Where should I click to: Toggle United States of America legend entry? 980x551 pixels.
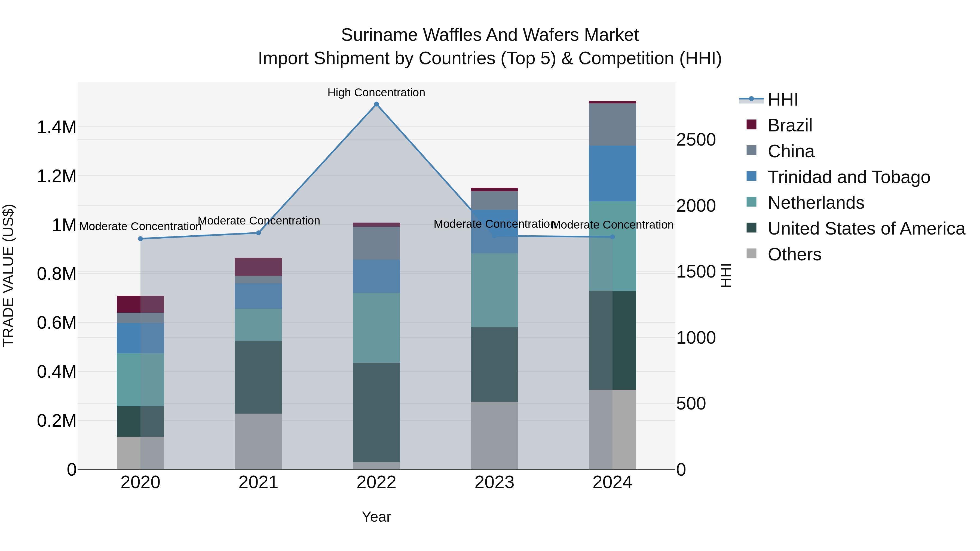[856, 229]
